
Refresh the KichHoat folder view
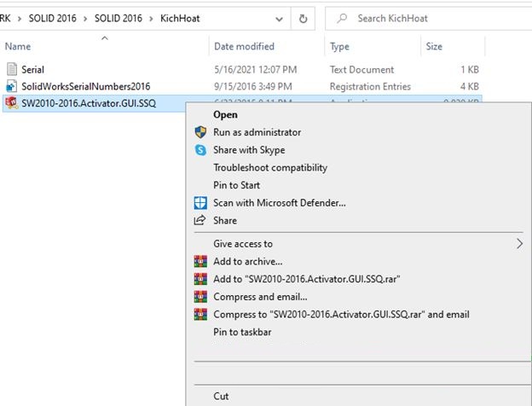pyautogui.click(x=303, y=19)
